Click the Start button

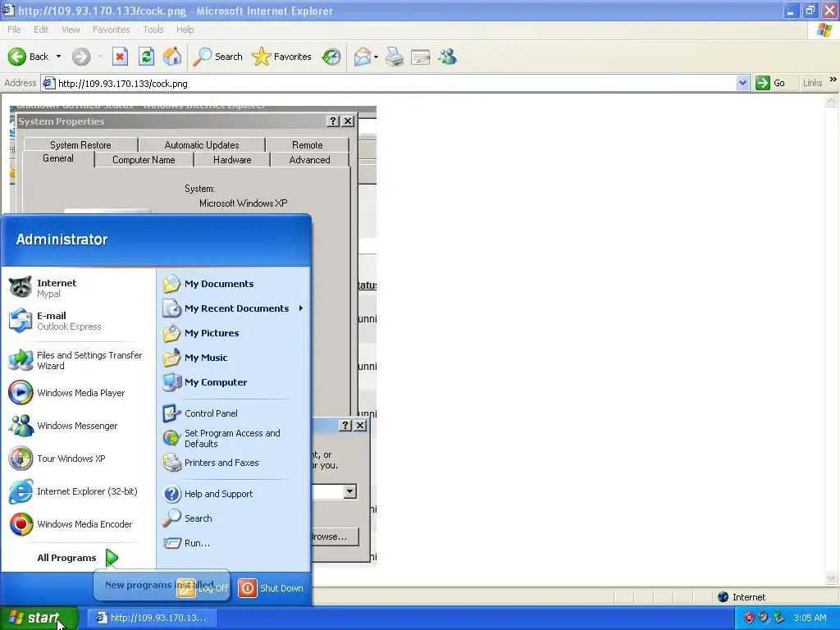click(x=39, y=618)
